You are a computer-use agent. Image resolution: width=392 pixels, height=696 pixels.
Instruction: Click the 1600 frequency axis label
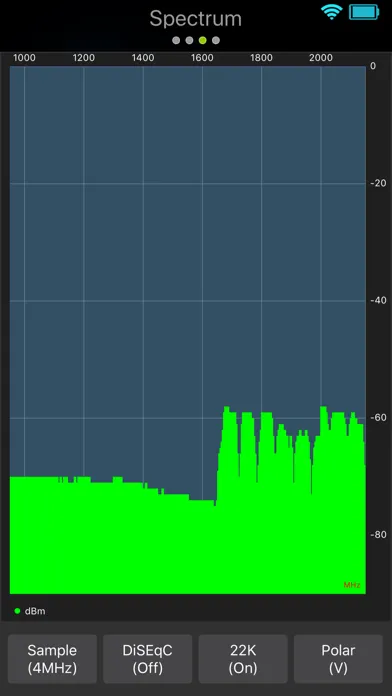point(202,58)
